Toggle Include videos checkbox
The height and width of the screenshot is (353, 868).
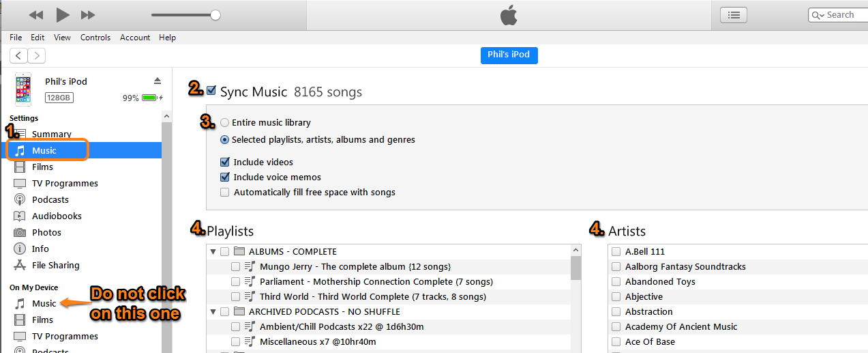pyautogui.click(x=225, y=162)
